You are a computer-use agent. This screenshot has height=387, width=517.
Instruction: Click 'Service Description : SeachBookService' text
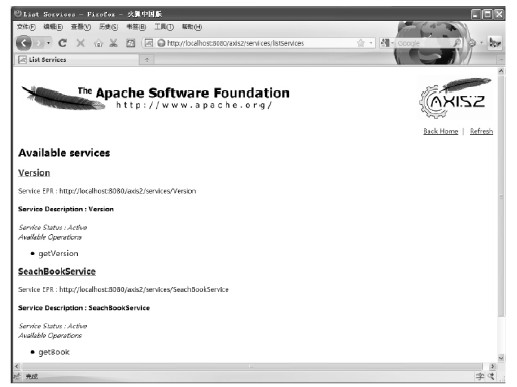[84, 308]
